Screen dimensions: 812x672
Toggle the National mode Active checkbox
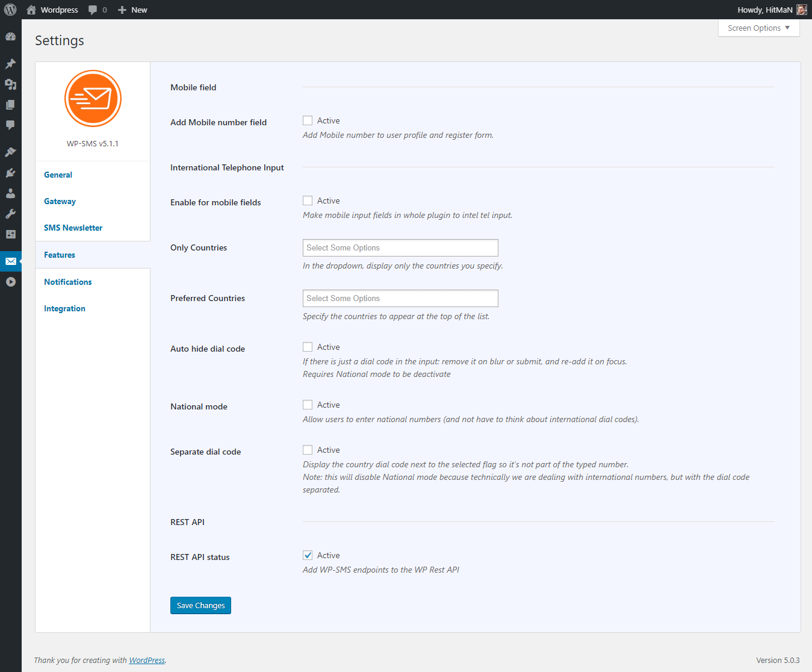(x=308, y=405)
